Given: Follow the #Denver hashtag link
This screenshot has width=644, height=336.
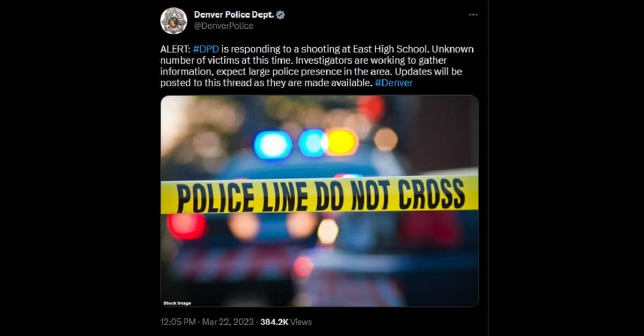Looking at the screenshot, I should [394, 83].
